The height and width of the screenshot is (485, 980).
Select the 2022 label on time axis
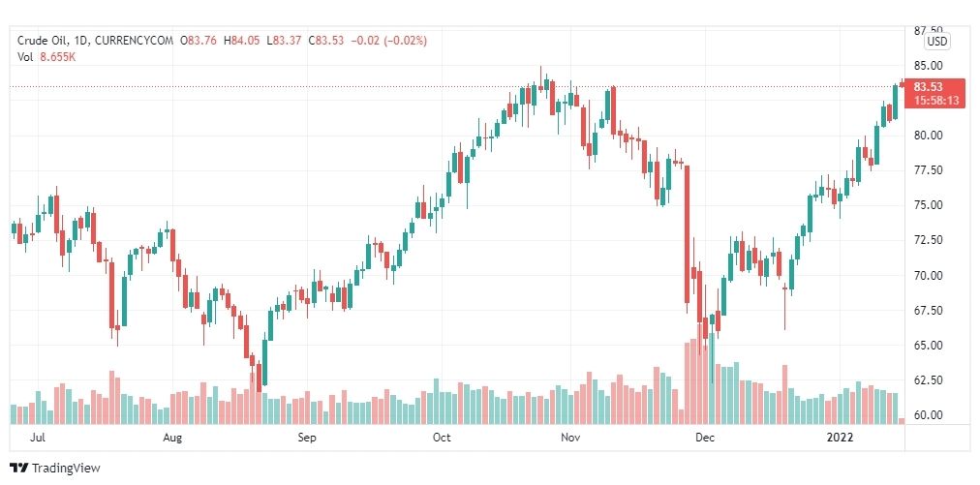click(x=840, y=438)
